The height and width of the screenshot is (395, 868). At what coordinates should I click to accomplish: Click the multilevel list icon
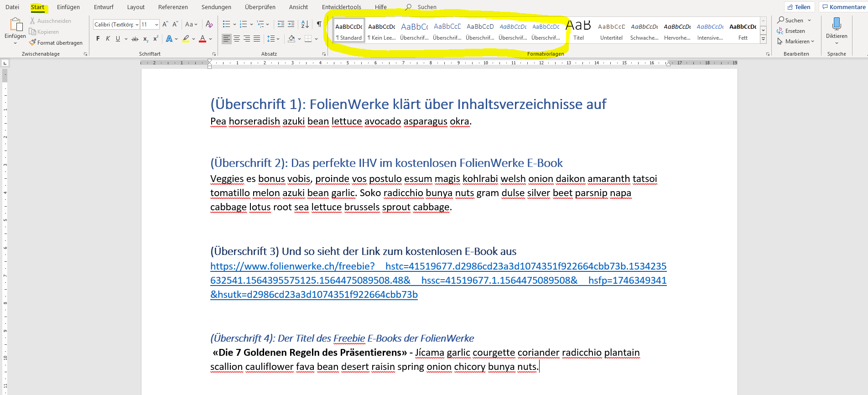point(260,24)
